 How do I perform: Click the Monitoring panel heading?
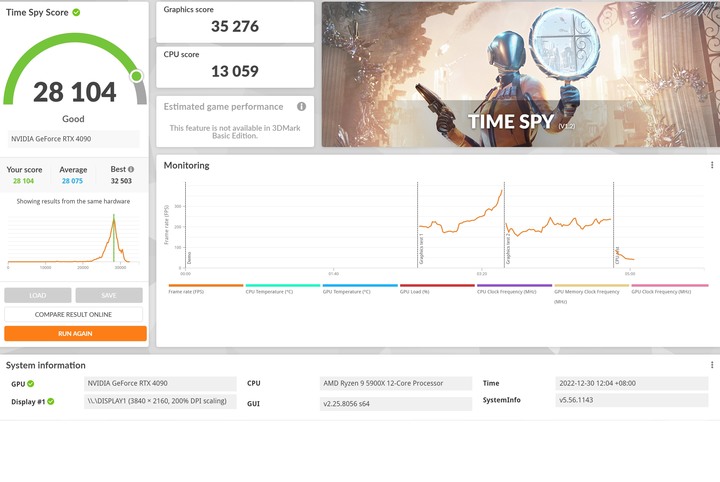pyautogui.click(x=186, y=165)
